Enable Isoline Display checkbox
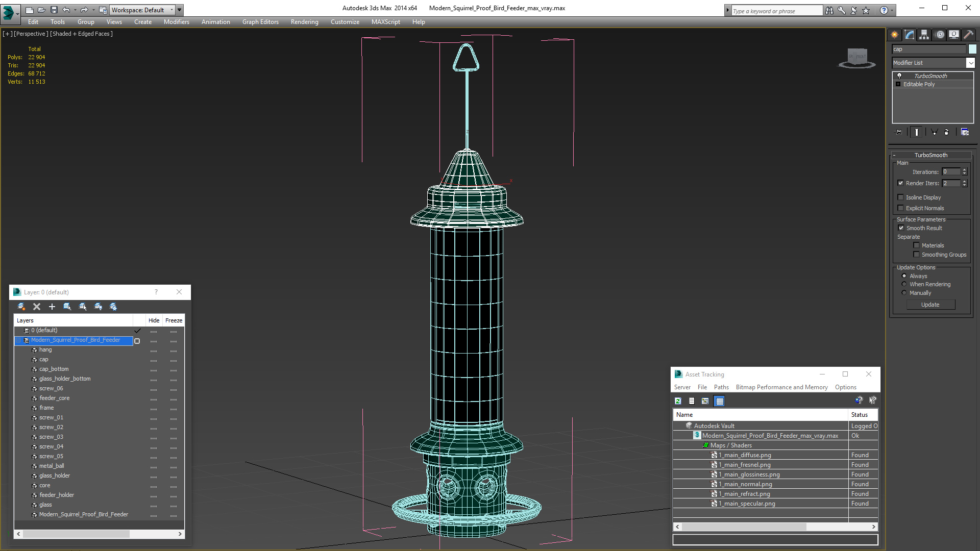980x551 pixels. pos(901,197)
